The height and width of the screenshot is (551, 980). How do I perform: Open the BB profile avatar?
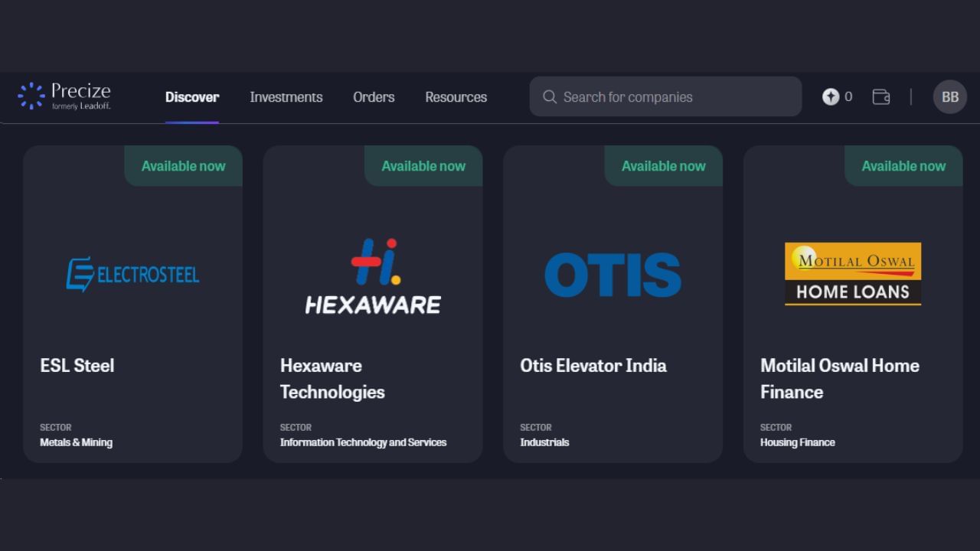(949, 97)
